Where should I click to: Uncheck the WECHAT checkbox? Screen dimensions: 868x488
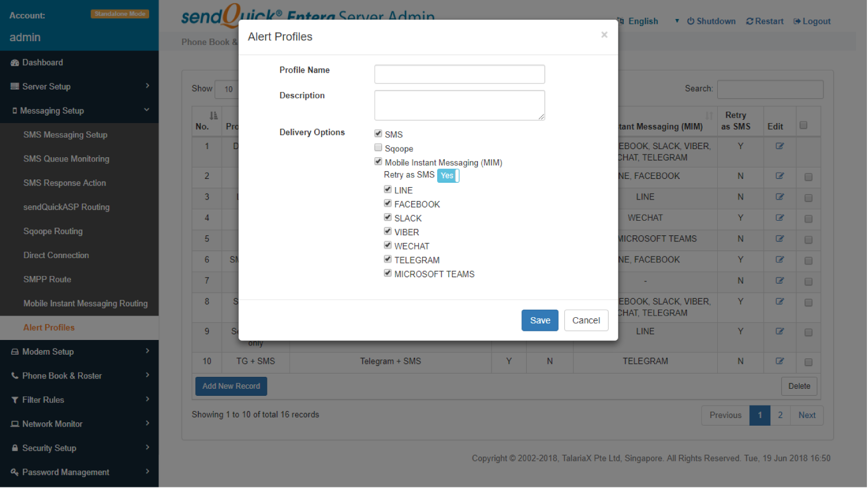387,245
